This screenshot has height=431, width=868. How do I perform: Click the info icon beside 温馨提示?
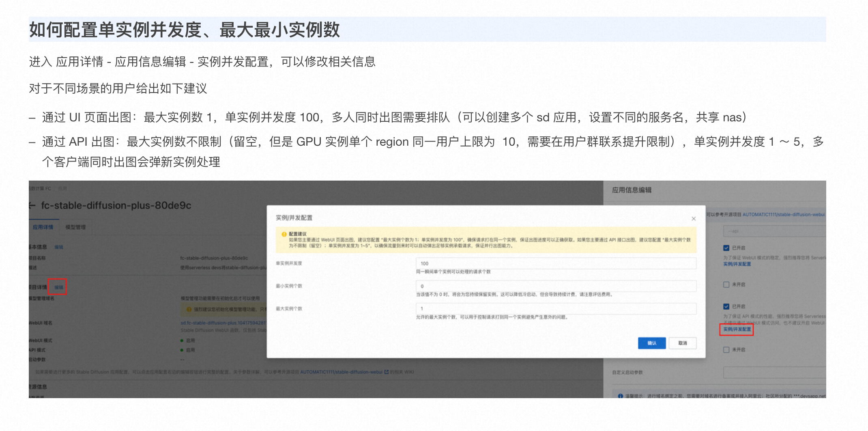pos(620,396)
